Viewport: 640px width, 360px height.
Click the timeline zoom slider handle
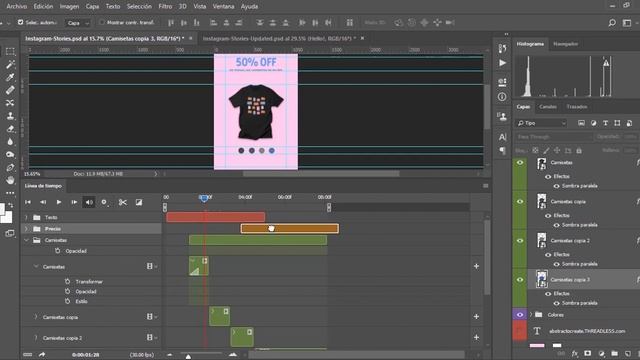(x=188, y=356)
